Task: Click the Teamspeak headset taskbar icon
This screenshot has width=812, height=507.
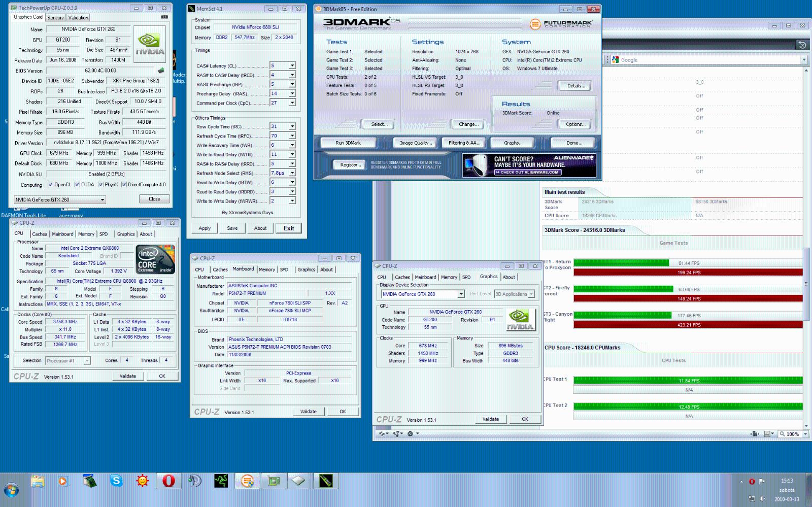Action: point(195,481)
